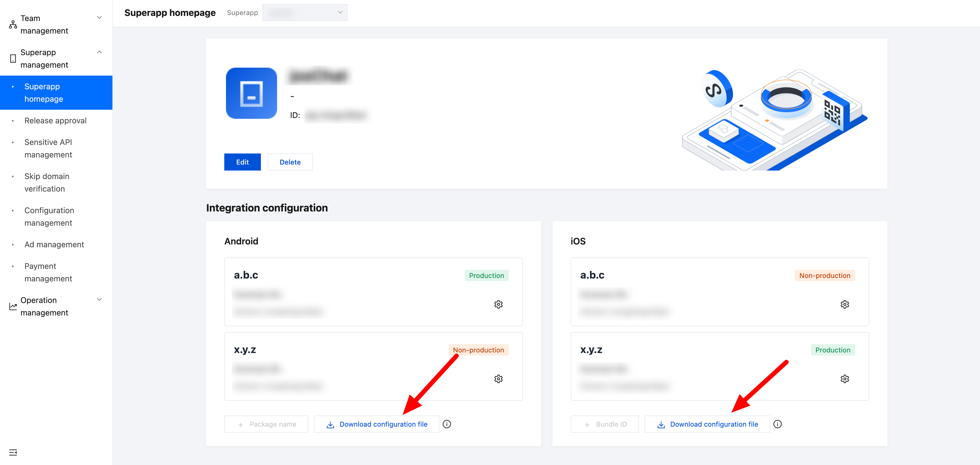Open Sensitive API management page

pos(48,148)
